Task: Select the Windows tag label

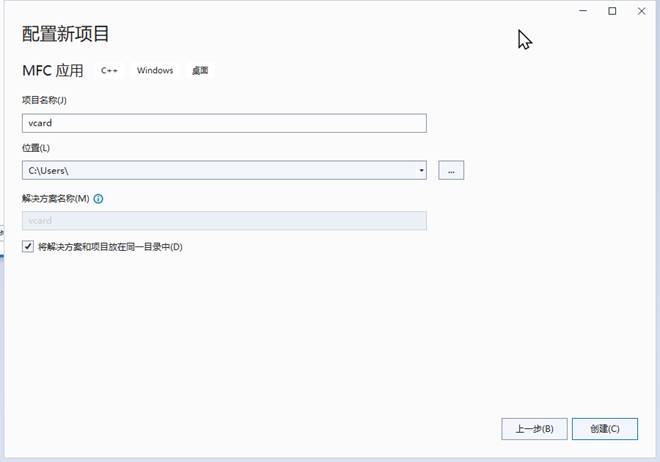Action: 155,71
